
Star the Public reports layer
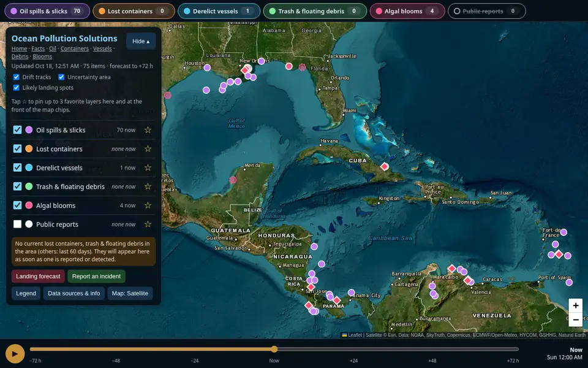click(148, 224)
